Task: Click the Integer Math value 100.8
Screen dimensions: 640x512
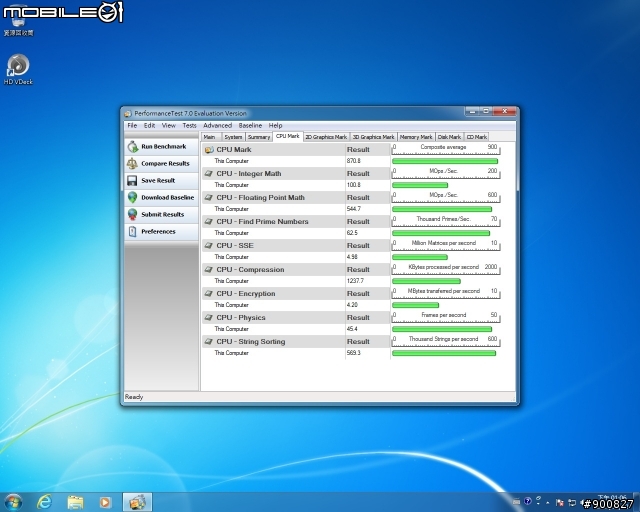Action: 354,185
